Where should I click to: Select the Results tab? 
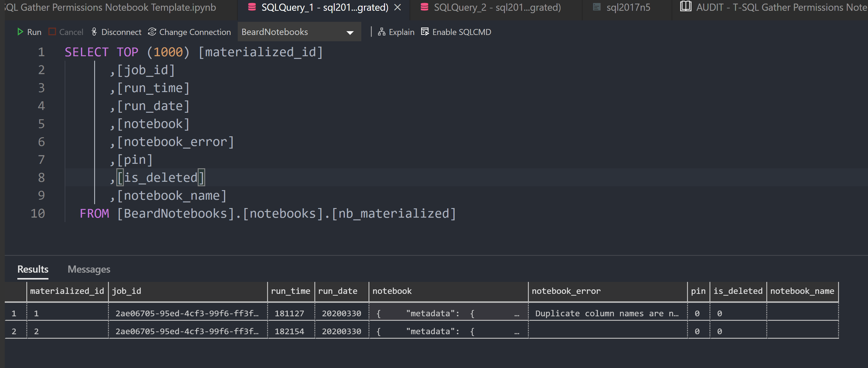33,269
